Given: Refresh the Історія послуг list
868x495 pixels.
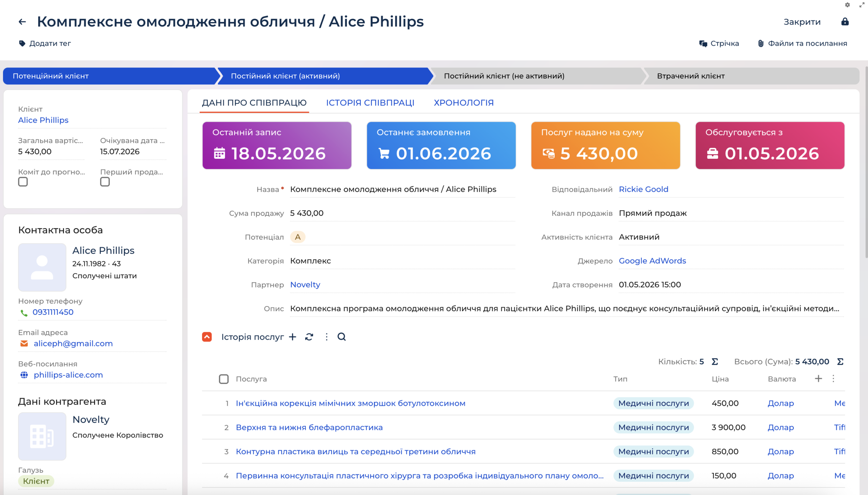Looking at the screenshot, I should 309,337.
